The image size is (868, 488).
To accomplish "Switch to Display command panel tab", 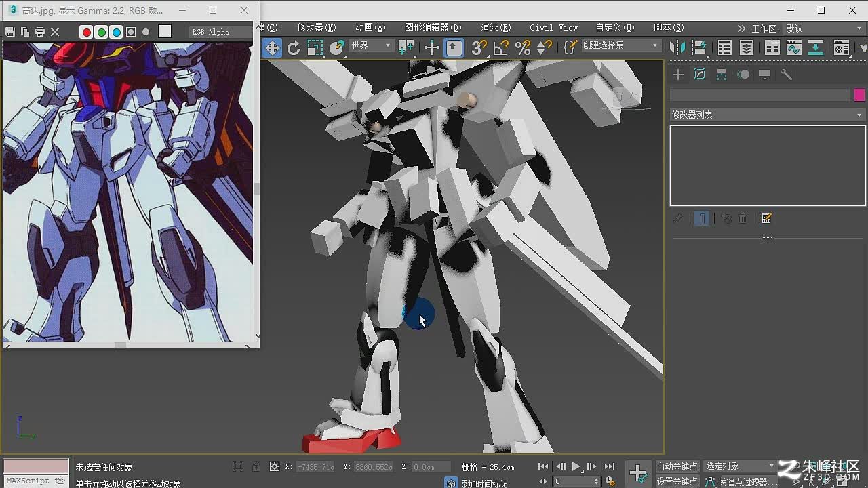I will (765, 75).
